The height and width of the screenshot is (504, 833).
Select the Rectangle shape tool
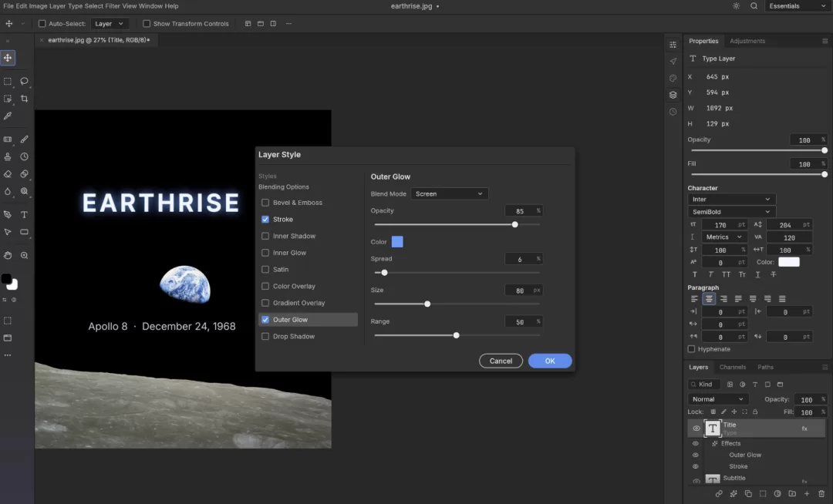tap(25, 232)
